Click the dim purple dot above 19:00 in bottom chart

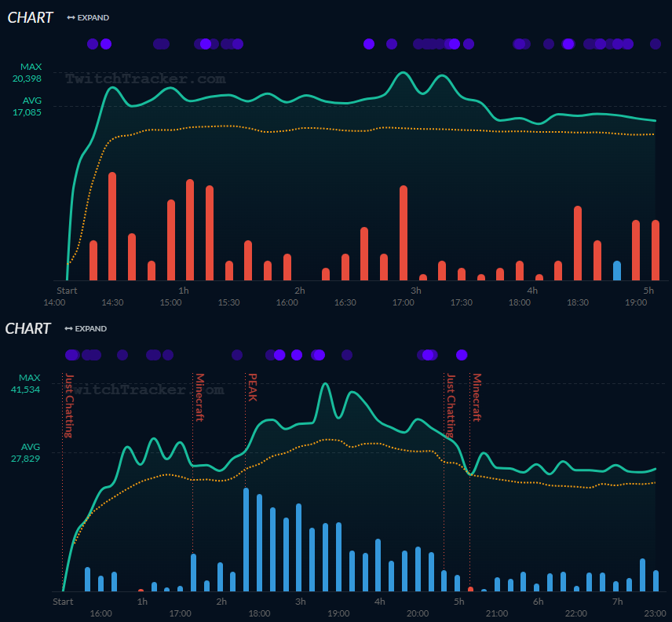tap(347, 355)
